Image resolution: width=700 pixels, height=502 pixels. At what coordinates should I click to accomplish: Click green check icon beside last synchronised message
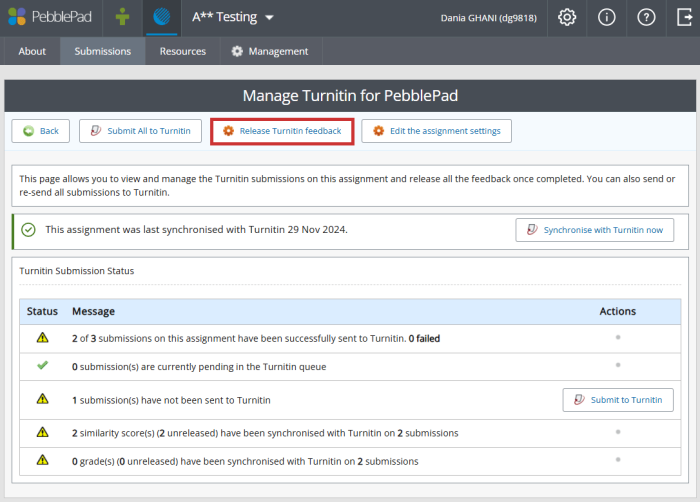point(29,230)
